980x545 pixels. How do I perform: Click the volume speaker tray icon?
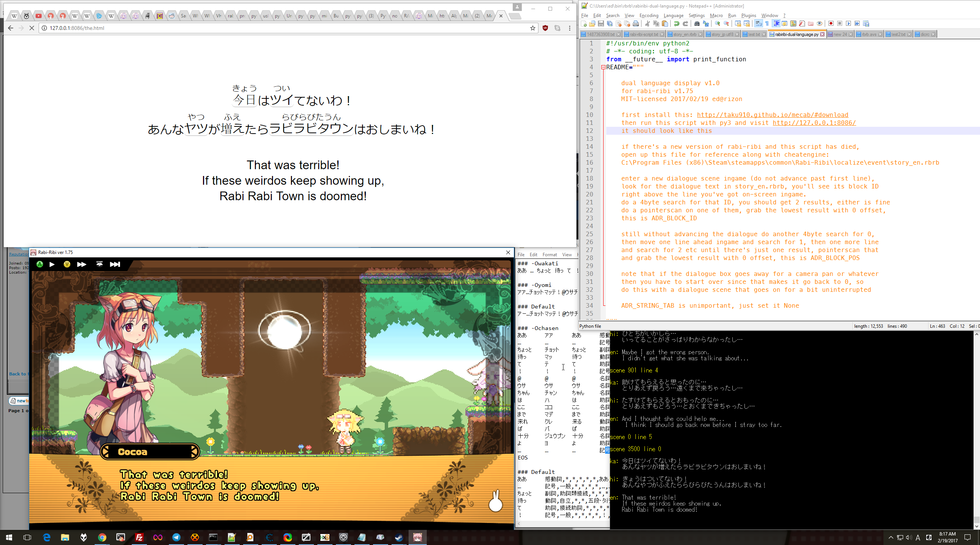coord(909,537)
